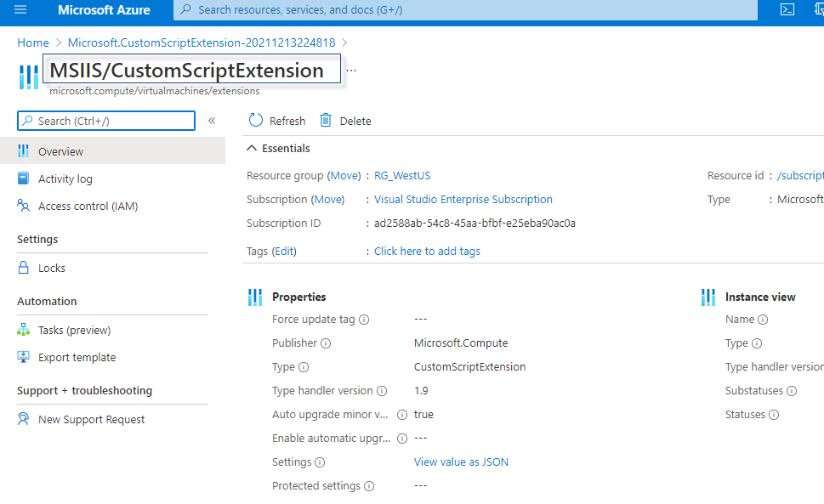
Task: Click the subscription ID value ad2588ab-54c8-45aa-bfbf-e25eba90ac0a
Action: 475,224
